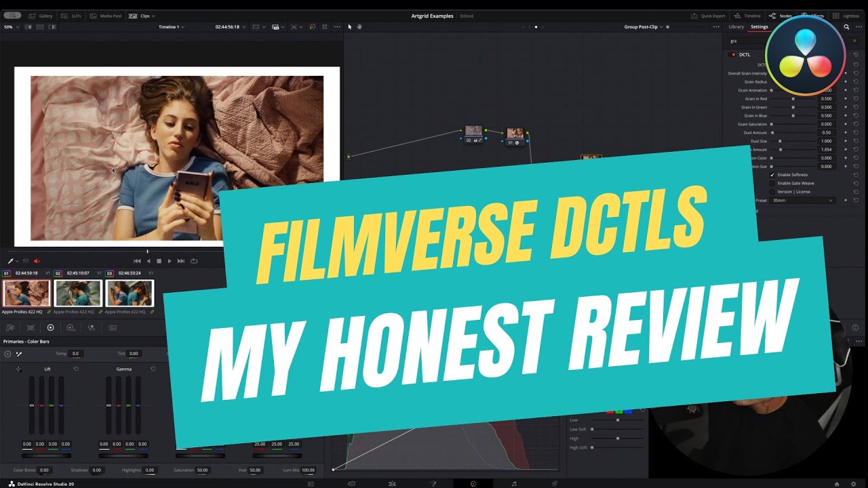
Task: Select clip 03 thumbnail
Action: [x=130, y=293]
